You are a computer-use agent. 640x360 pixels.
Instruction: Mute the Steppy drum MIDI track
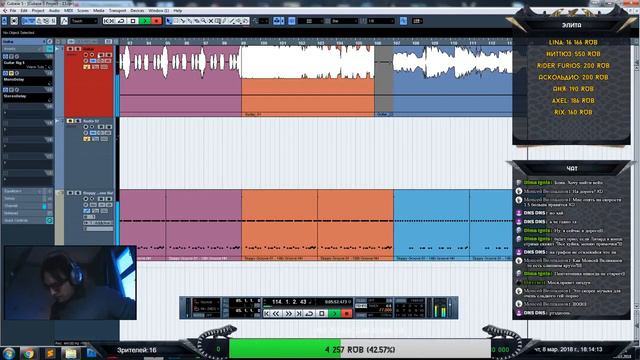(70, 193)
